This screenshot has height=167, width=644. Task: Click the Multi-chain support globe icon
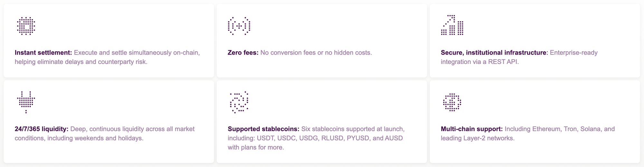click(452, 102)
